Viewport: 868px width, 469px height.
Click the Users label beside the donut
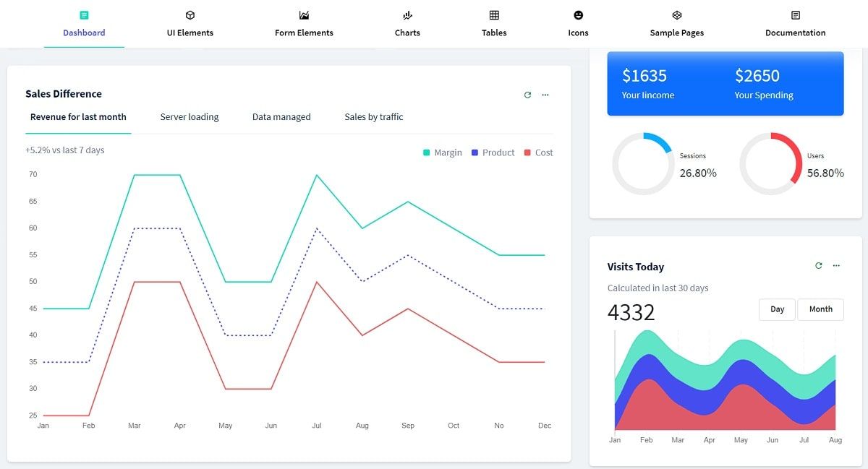(x=815, y=156)
